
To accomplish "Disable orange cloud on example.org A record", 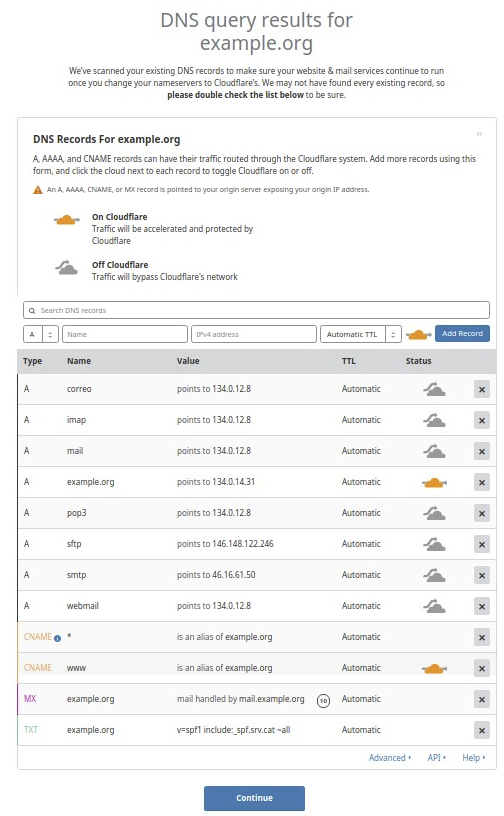I will 434,483.
